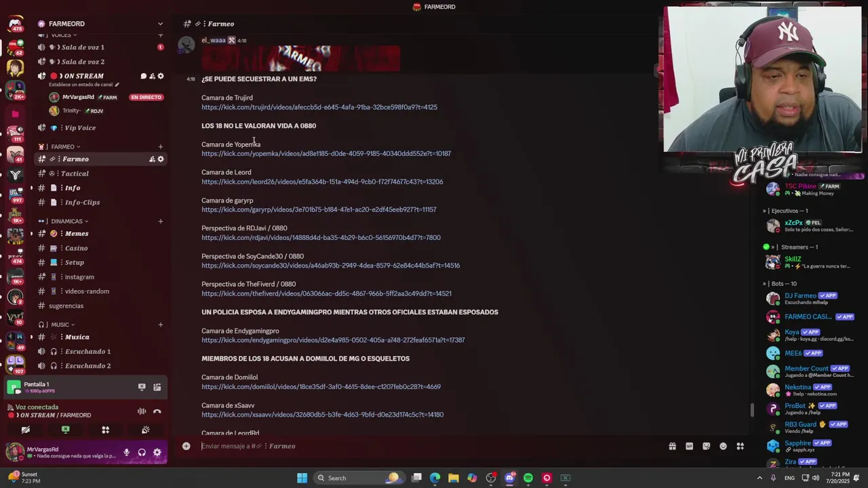
Task: Open user settings gear
Action: click(157, 452)
